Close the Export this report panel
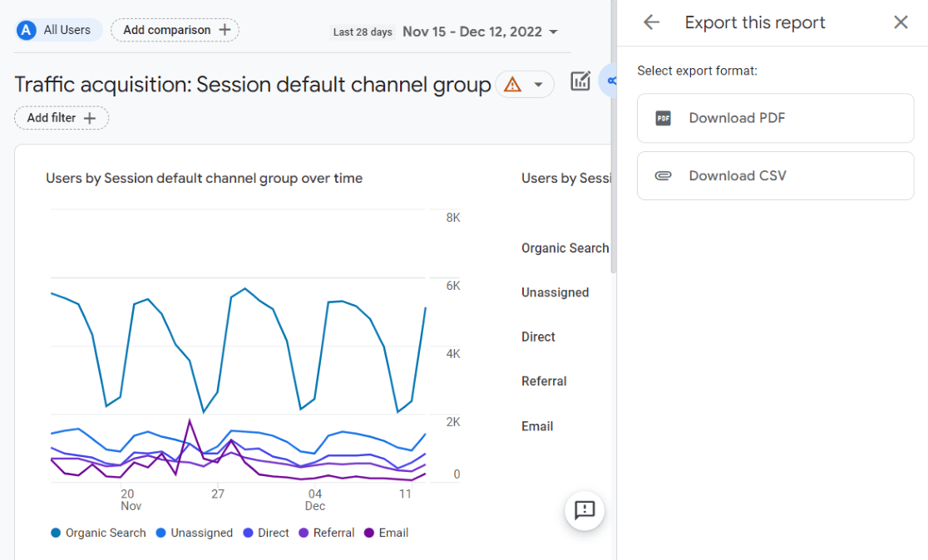 (x=901, y=22)
